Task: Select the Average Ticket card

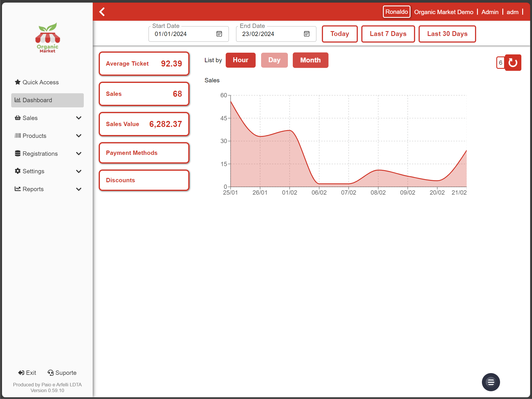Action: 144,64
